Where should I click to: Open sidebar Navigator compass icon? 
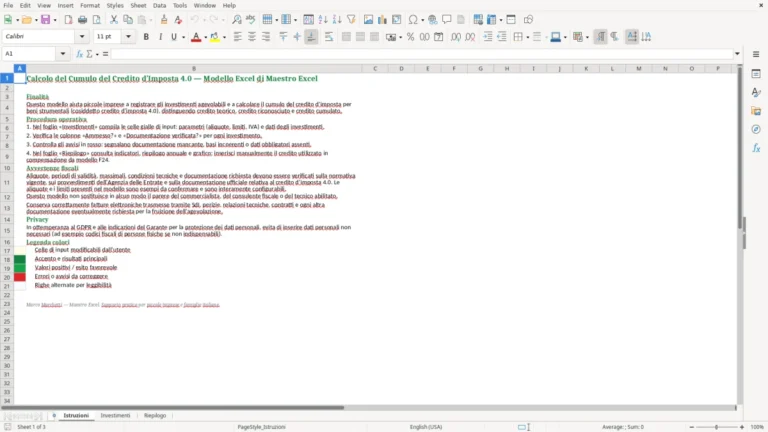756,129
